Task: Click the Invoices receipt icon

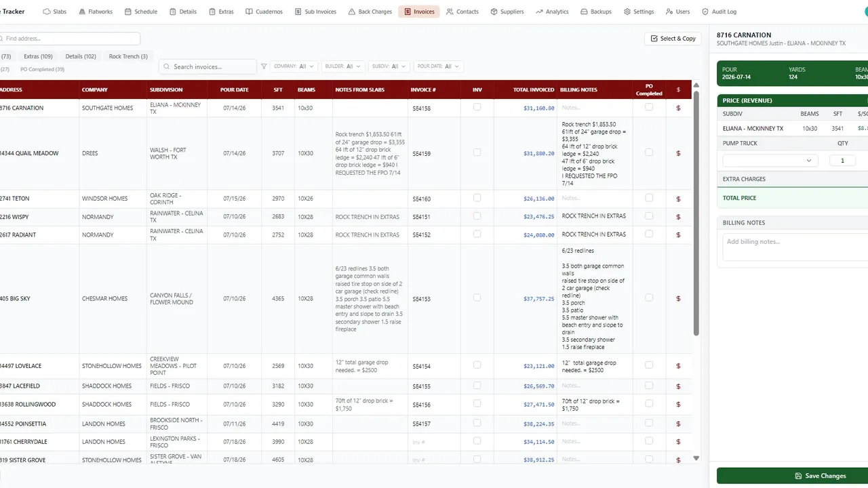Action: click(408, 12)
